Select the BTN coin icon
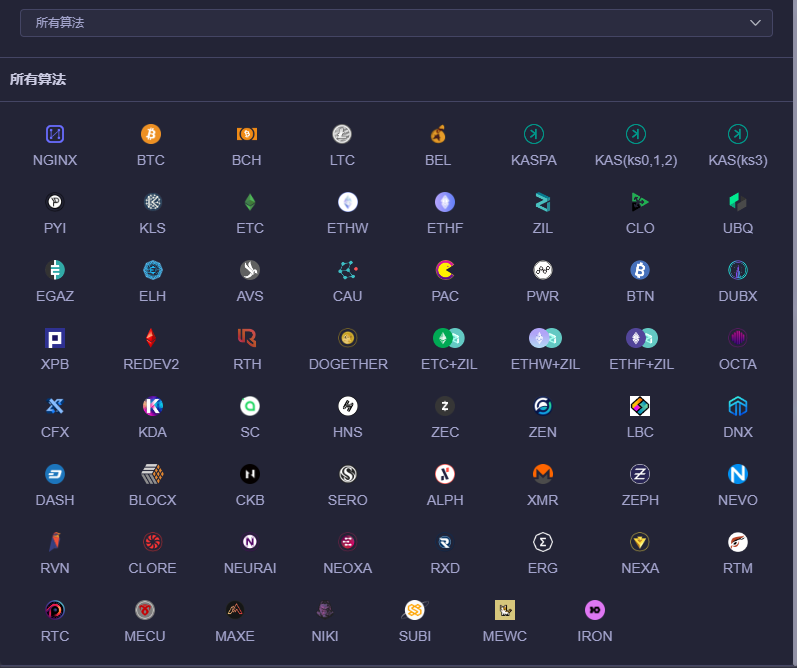Screen dimensions: 797x668 (x=640, y=270)
